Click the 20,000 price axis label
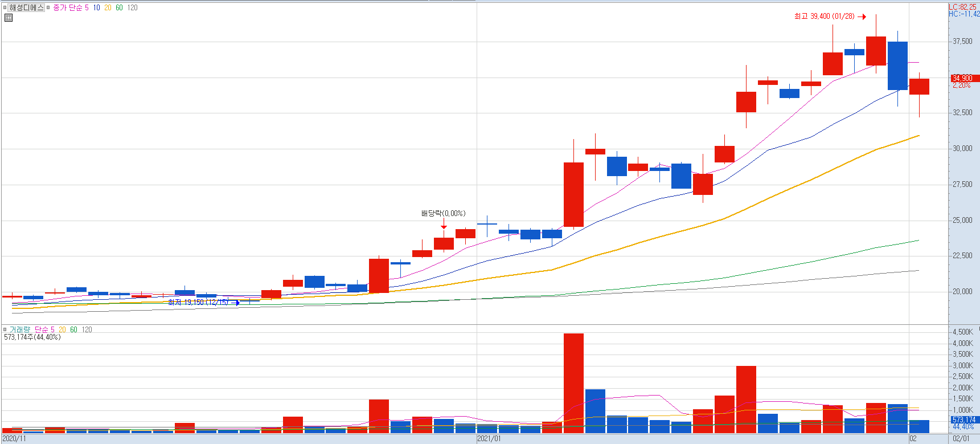 (962, 292)
